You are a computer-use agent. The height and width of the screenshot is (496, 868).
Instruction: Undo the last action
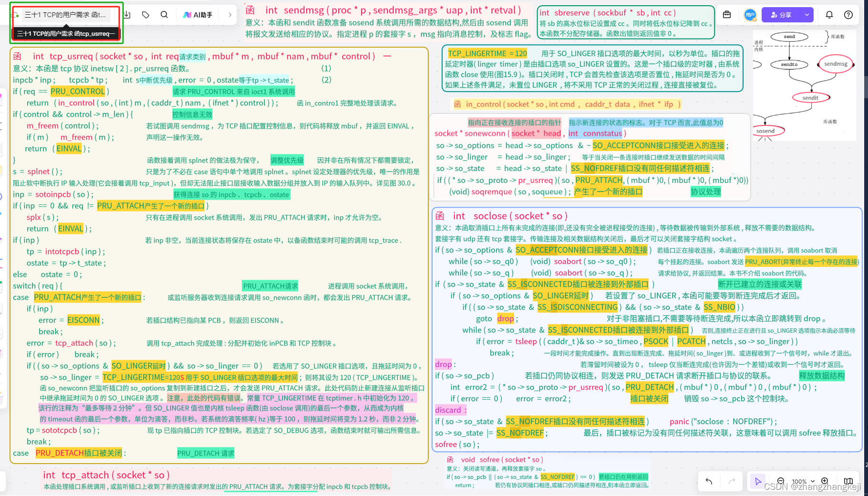pos(709,481)
